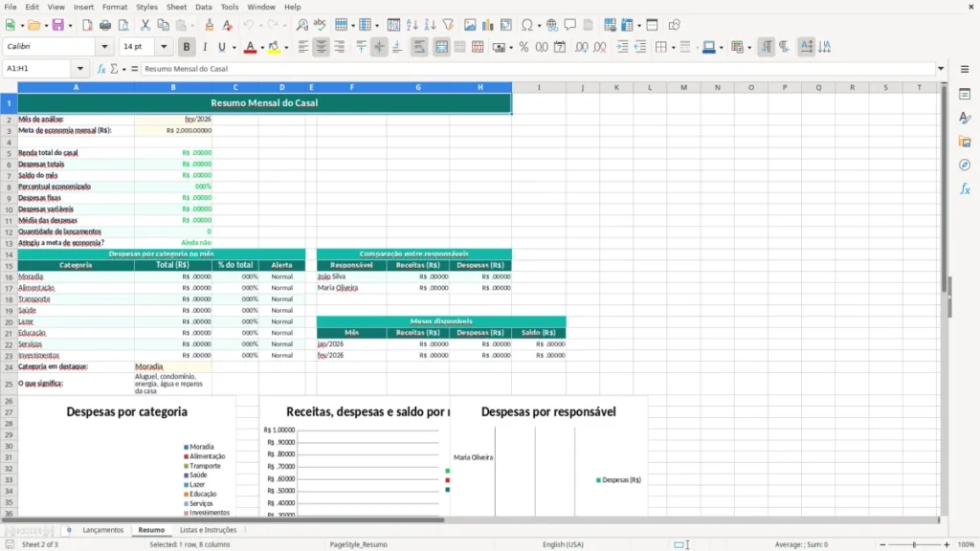Screen dimensions: 980x551
Task: Run spelling check with abc icon
Action: coord(320,25)
